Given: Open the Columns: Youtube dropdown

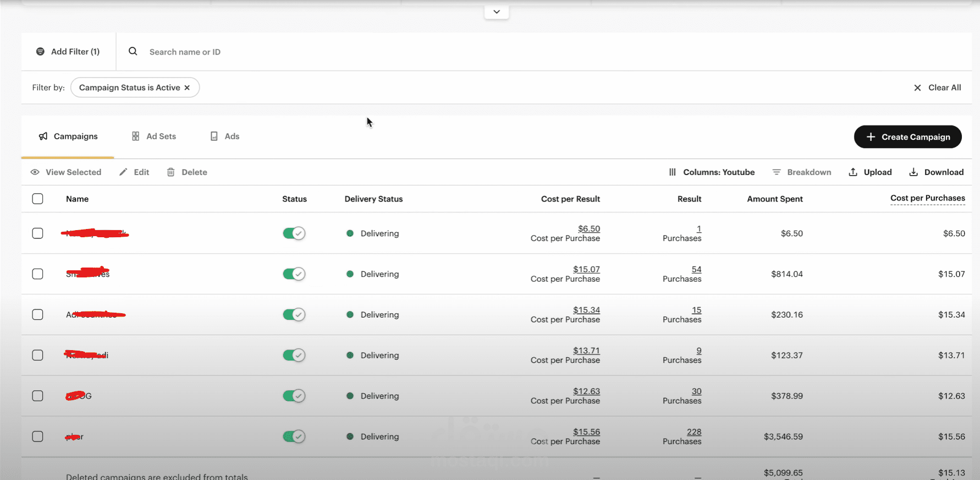Looking at the screenshot, I should (712, 172).
